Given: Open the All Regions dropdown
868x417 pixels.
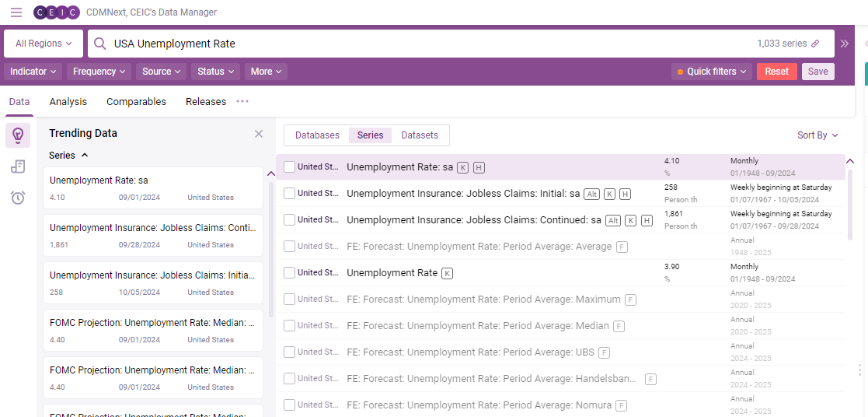Looking at the screenshot, I should coord(44,44).
